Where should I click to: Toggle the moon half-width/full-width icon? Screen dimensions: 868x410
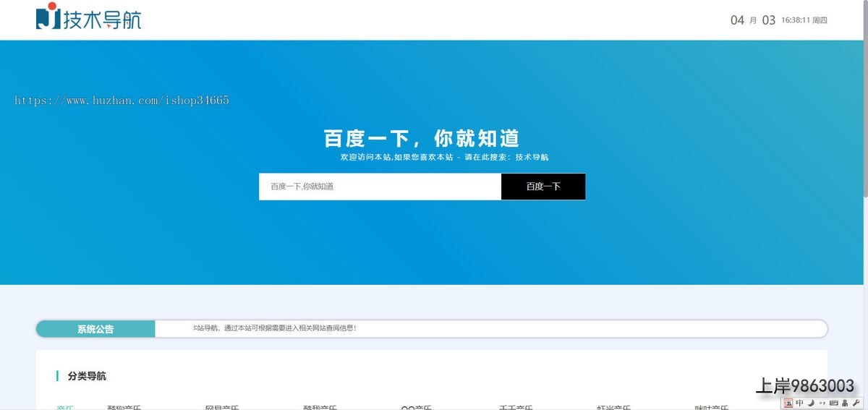811,403
